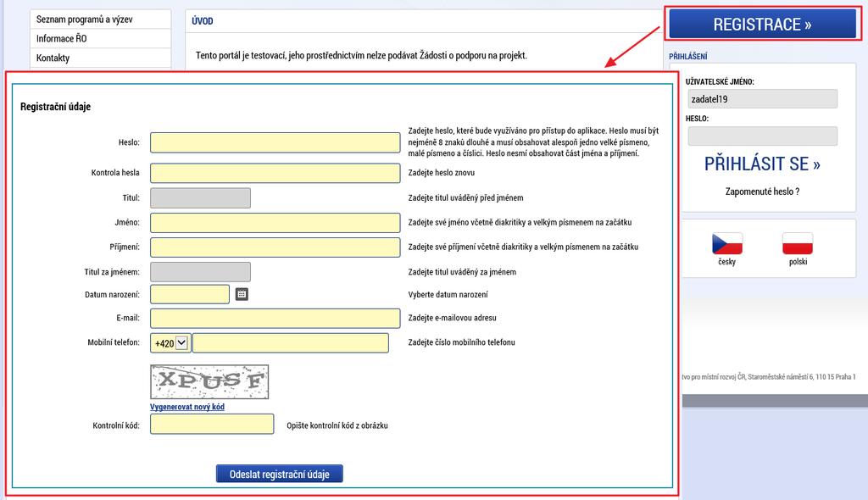Click the XPUSF captcha image
This screenshot has width=868, height=500.
[x=209, y=381]
